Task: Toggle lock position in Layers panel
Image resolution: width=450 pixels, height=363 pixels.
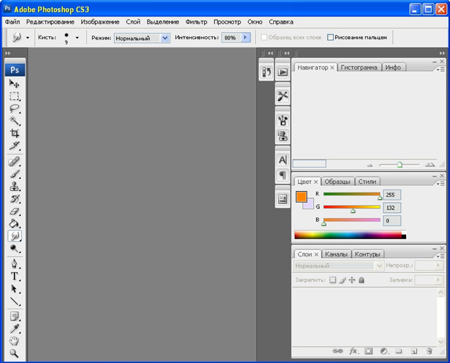Action: pos(352,280)
